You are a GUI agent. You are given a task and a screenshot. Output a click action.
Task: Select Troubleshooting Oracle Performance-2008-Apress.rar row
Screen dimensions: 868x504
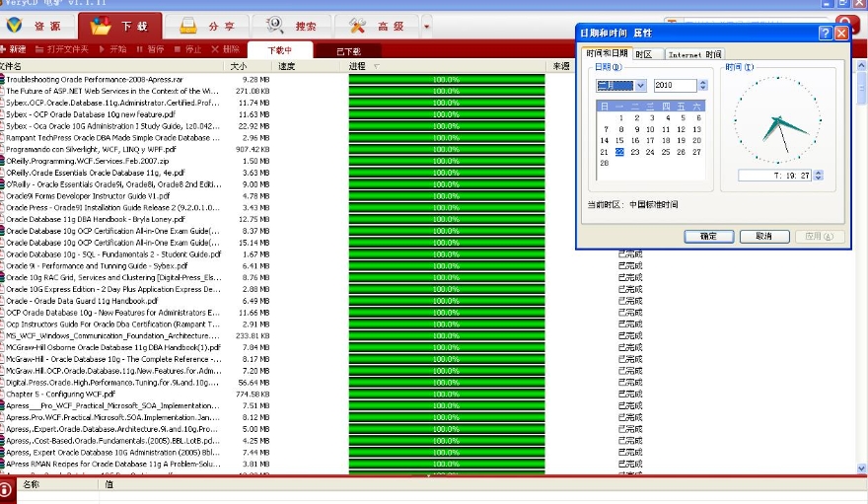pyautogui.click(x=95, y=80)
